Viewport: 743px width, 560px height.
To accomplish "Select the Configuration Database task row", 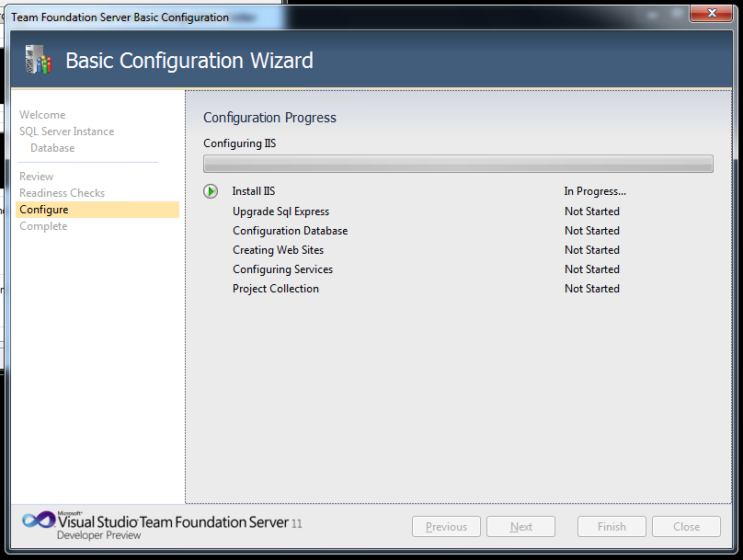I will (x=290, y=231).
